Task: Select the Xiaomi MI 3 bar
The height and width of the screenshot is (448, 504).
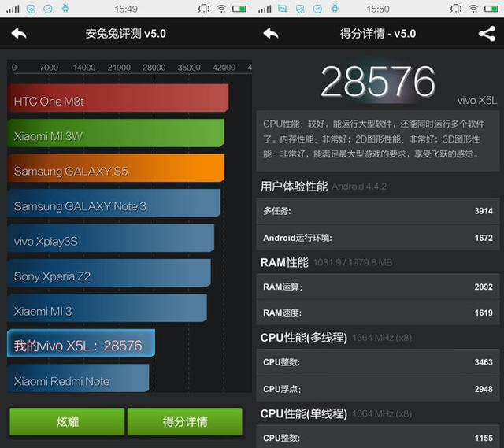Action: pyautogui.click(x=107, y=308)
